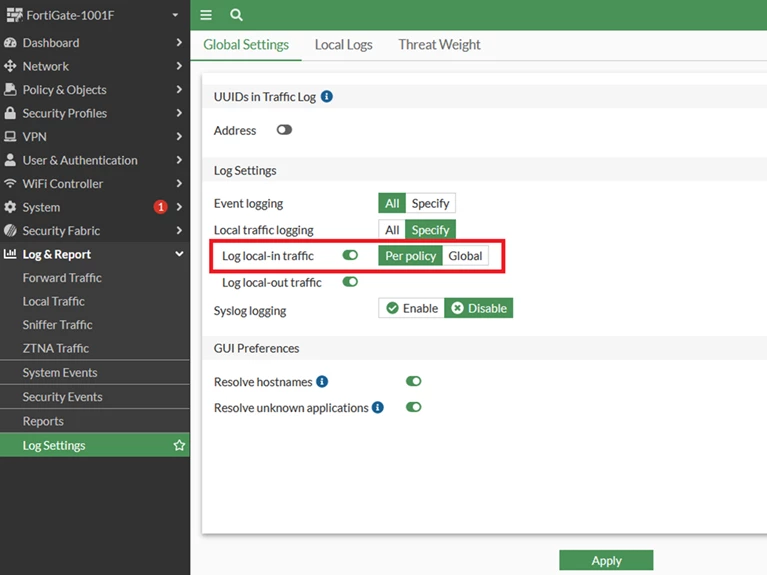767x575 pixels.
Task: Select All for Local traffic logging
Action: [x=392, y=230]
